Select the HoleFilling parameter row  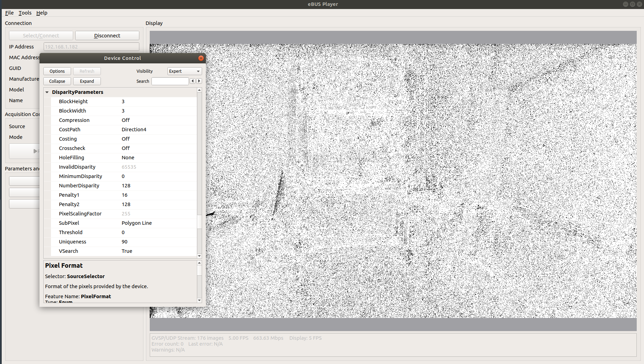tap(120, 158)
